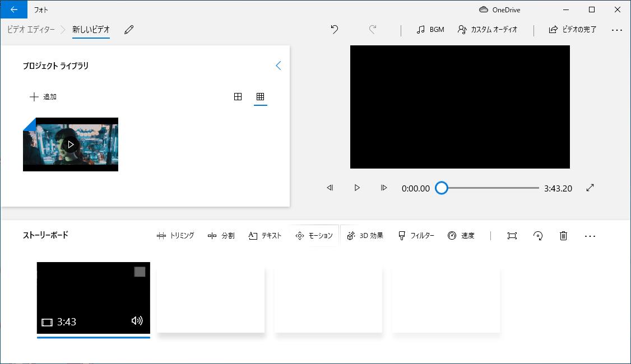Undo the last action
631x364 pixels.
(x=335, y=29)
